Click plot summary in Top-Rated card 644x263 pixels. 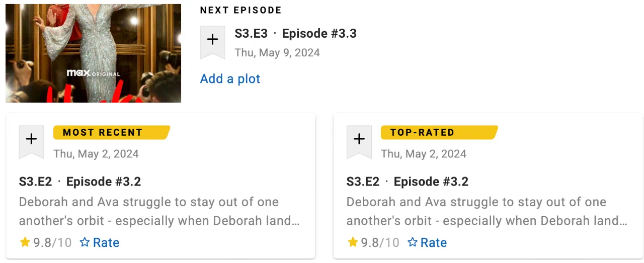click(487, 211)
